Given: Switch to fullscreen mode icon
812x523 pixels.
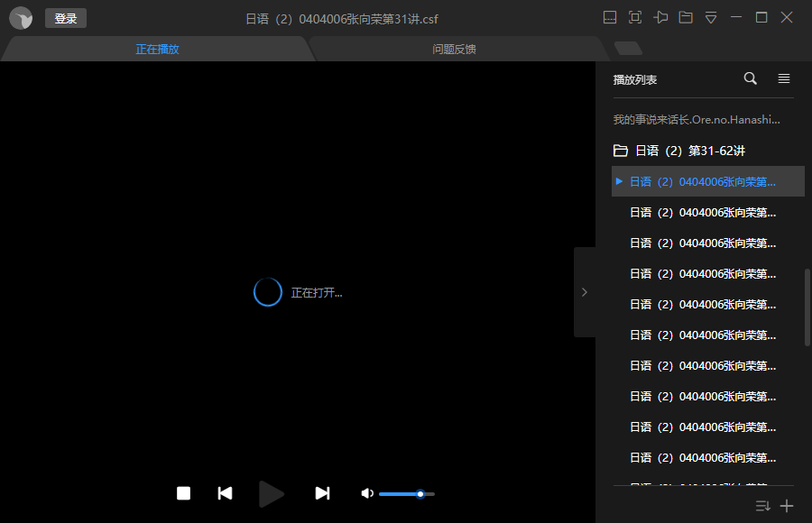Looking at the screenshot, I should 635,18.
